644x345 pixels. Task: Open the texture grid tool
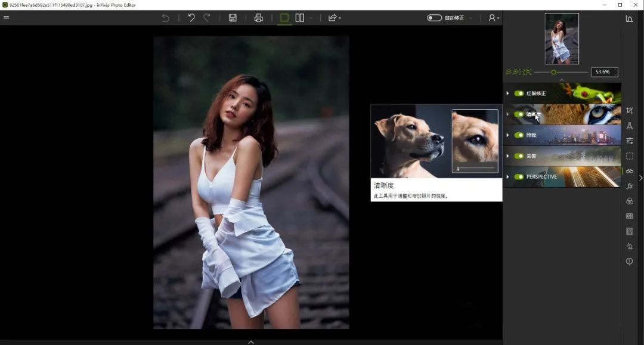[x=629, y=216]
